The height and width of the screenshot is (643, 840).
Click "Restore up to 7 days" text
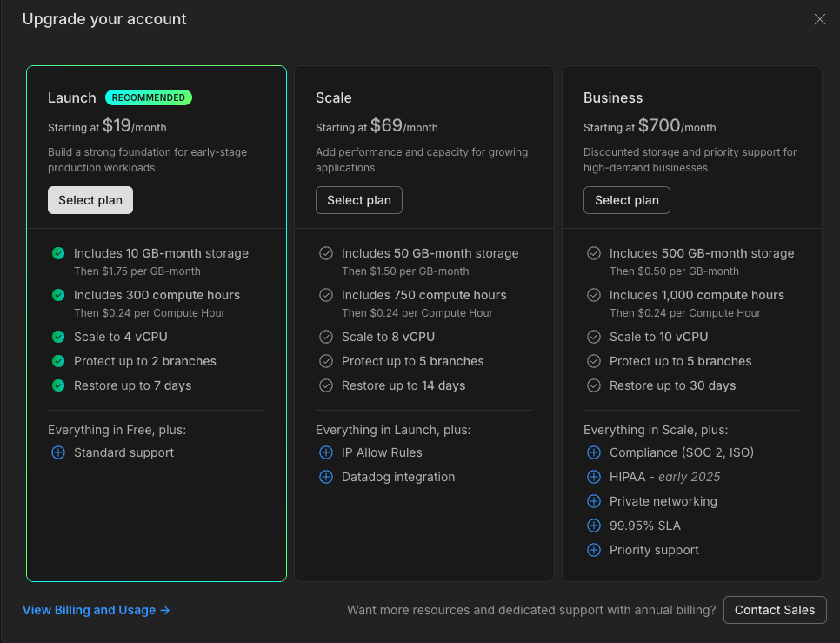click(x=133, y=385)
